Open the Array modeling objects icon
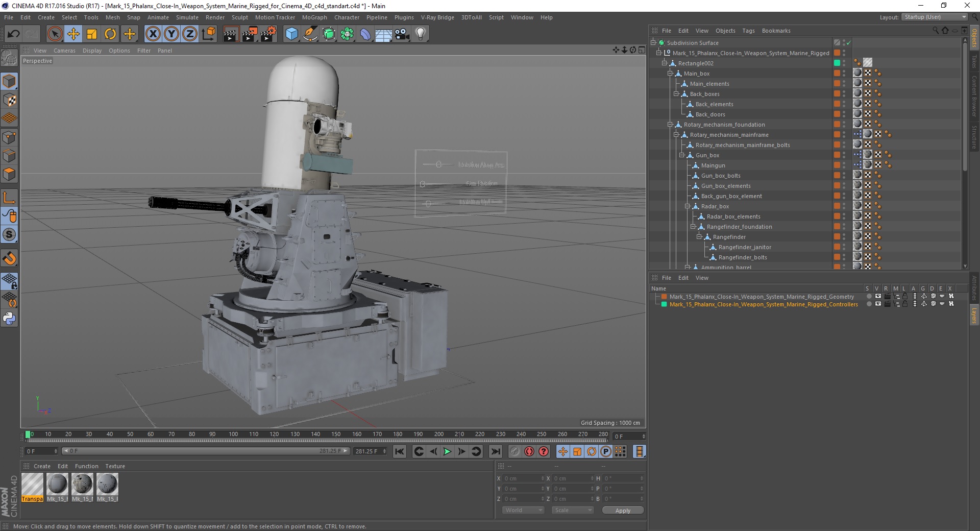The image size is (980, 531). coord(347,34)
